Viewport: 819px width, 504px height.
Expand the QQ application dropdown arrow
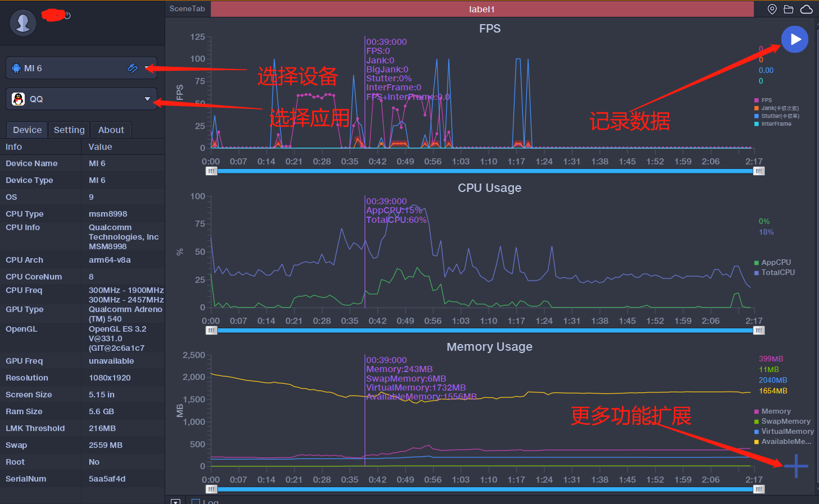point(147,99)
